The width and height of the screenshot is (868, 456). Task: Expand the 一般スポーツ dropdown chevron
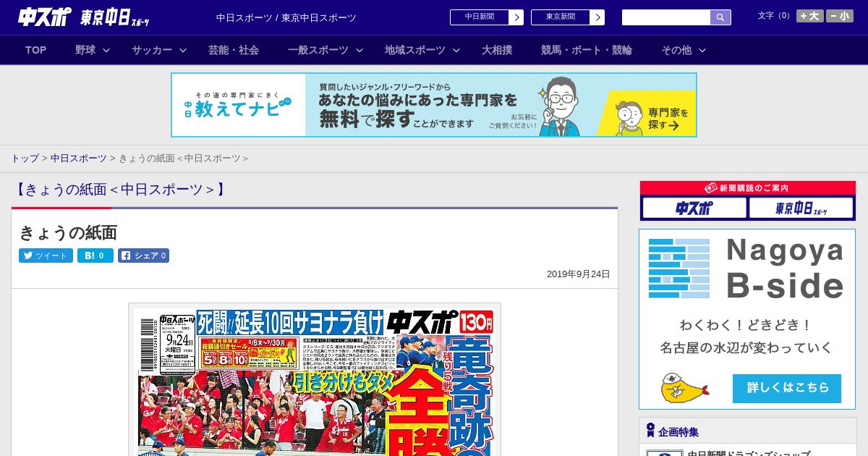click(359, 50)
